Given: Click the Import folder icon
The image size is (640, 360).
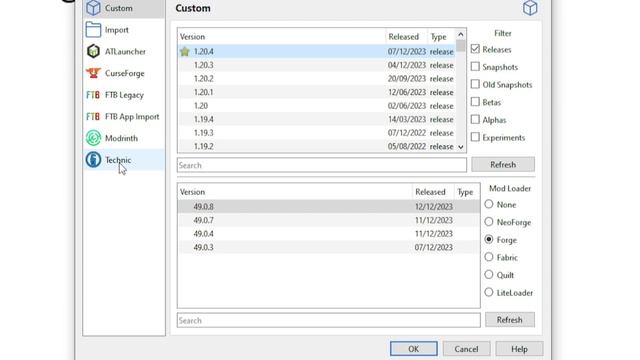Looking at the screenshot, I should (x=93, y=30).
